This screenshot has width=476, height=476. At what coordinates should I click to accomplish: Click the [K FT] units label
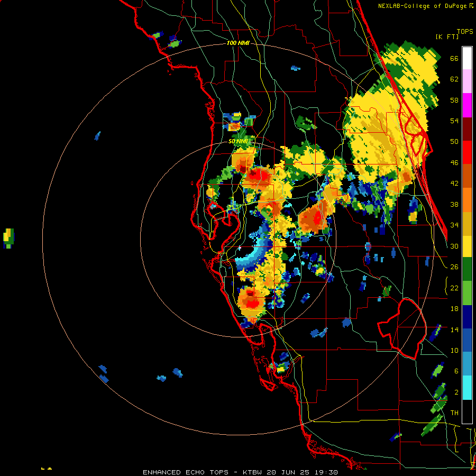(x=447, y=36)
